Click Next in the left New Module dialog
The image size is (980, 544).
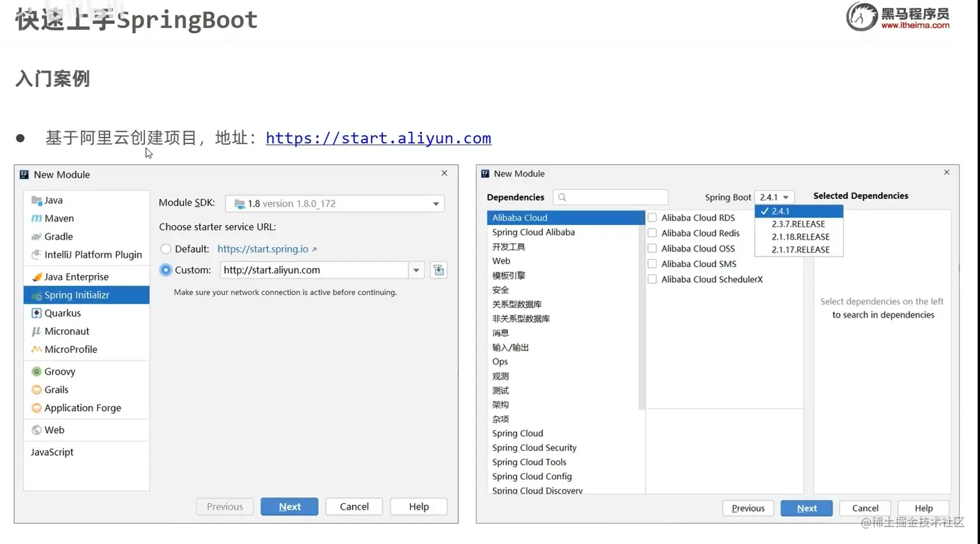pyautogui.click(x=289, y=506)
